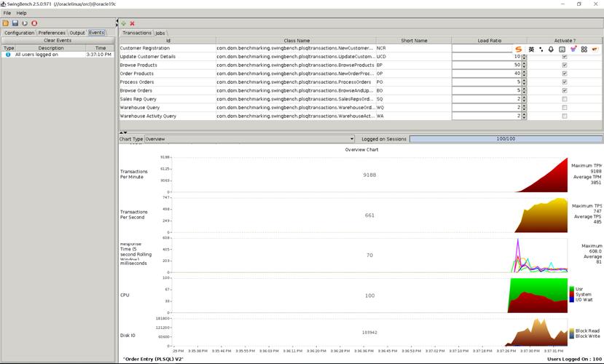
Task: Click the 'Order Entry (PLSQL) V2' status text
Action: [153, 359]
